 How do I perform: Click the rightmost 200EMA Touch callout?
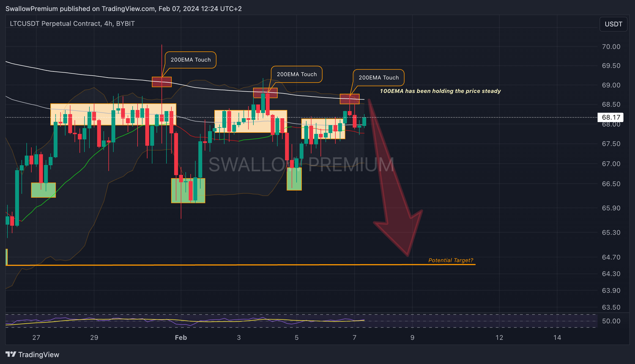[379, 78]
